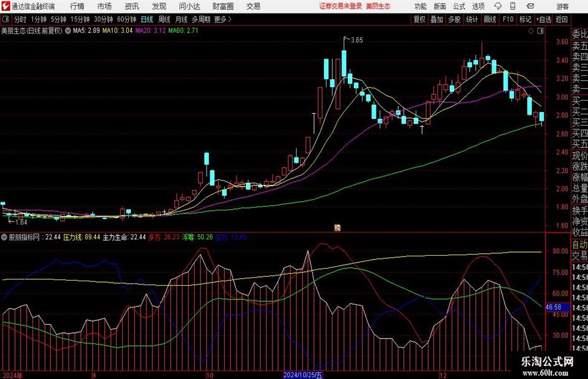Open the 版面 menu

(x=440, y=6)
